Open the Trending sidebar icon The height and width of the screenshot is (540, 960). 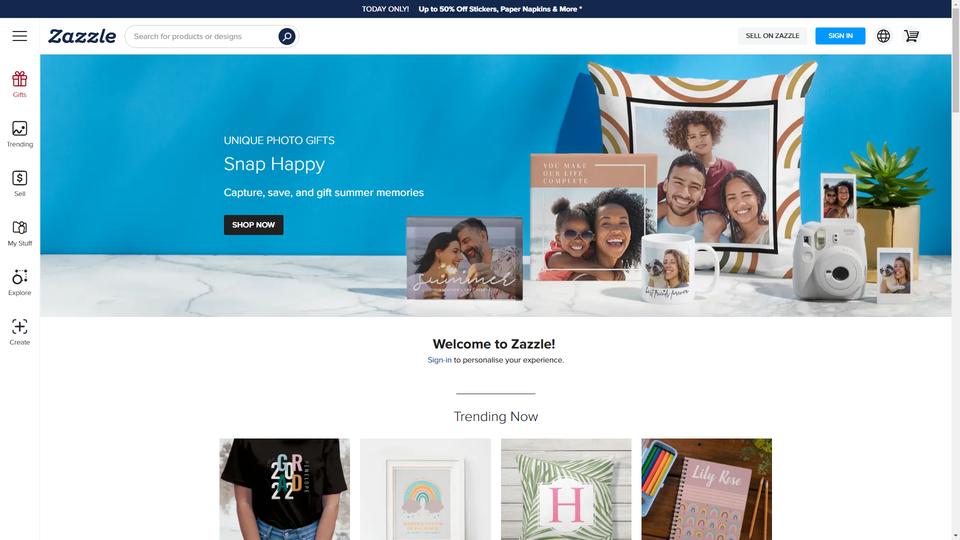[20, 134]
